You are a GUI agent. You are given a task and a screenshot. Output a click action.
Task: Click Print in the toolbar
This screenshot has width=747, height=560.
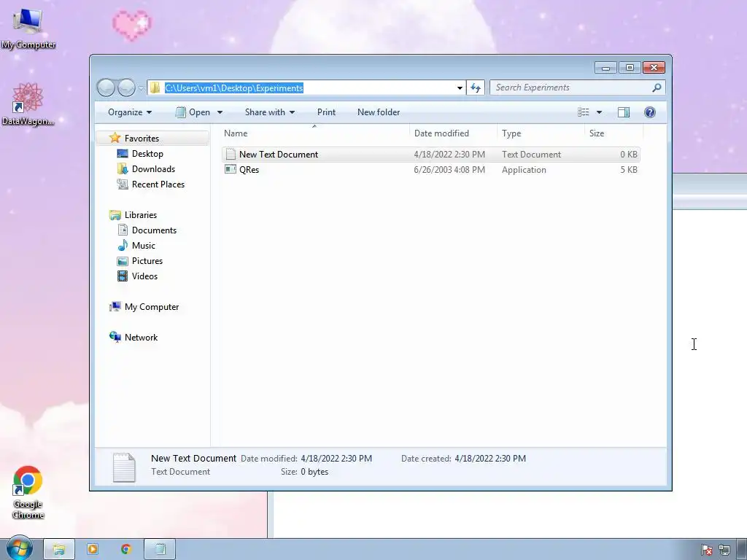(326, 112)
